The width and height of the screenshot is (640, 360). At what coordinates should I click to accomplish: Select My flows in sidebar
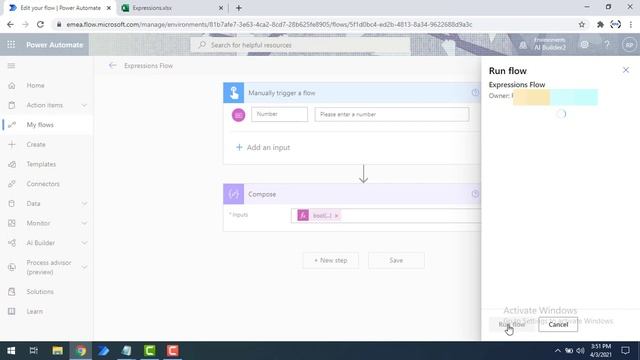[40, 125]
